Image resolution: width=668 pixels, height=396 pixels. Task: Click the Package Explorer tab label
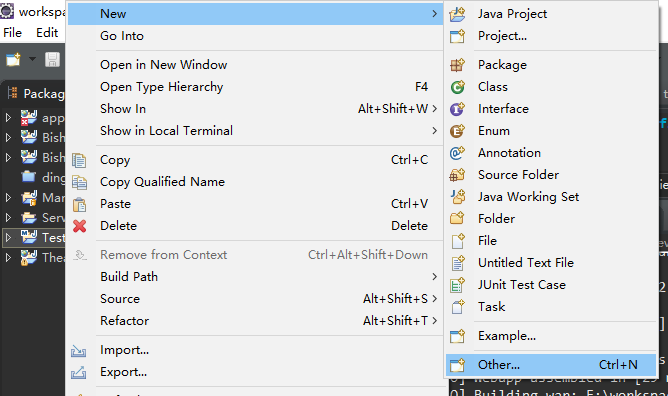point(44,94)
